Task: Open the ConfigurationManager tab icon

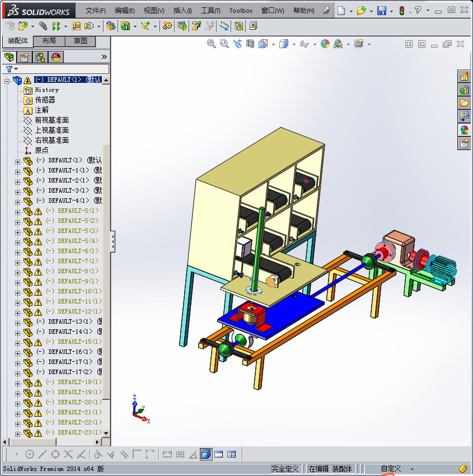Action: (x=40, y=57)
